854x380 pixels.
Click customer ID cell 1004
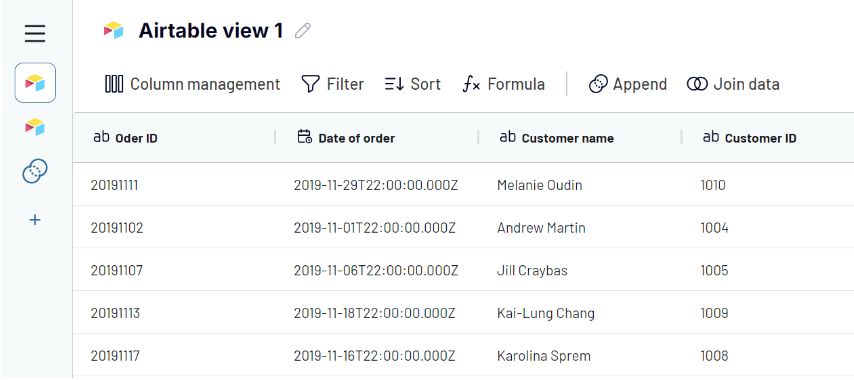715,228
